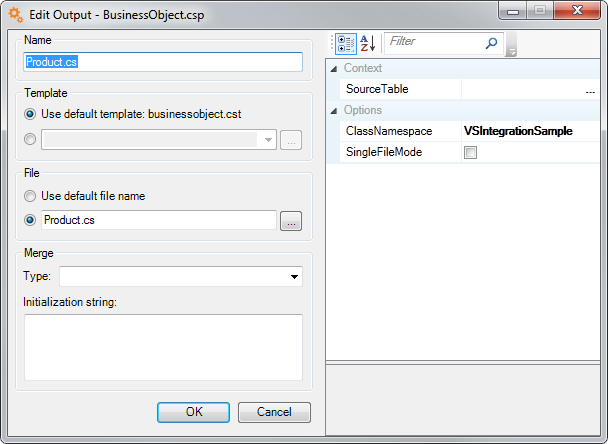Click the gear icon in title bar
The height and width of the screenshot is (444, 608).
point(16,15)
